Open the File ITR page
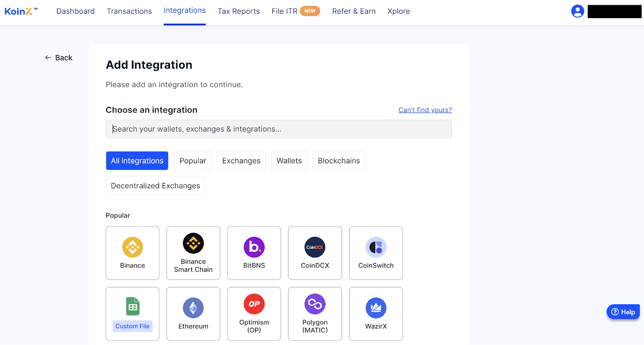The image size is (644, 345). [285, 11]
